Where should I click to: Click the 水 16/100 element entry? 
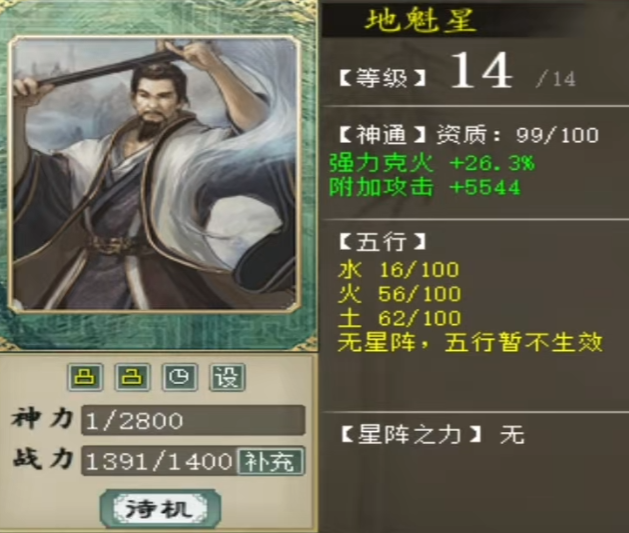[x=399, y=270]
